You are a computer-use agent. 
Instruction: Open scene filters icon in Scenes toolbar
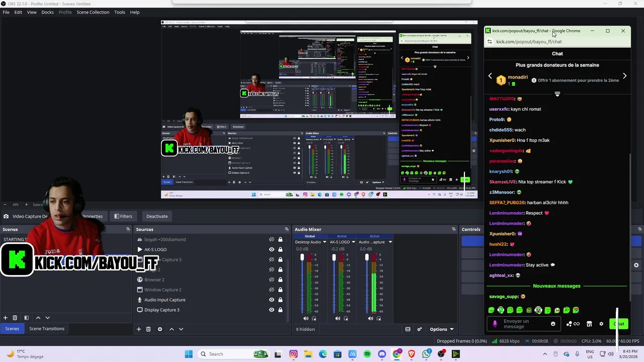pyautogui.click(x=26, y=318)
